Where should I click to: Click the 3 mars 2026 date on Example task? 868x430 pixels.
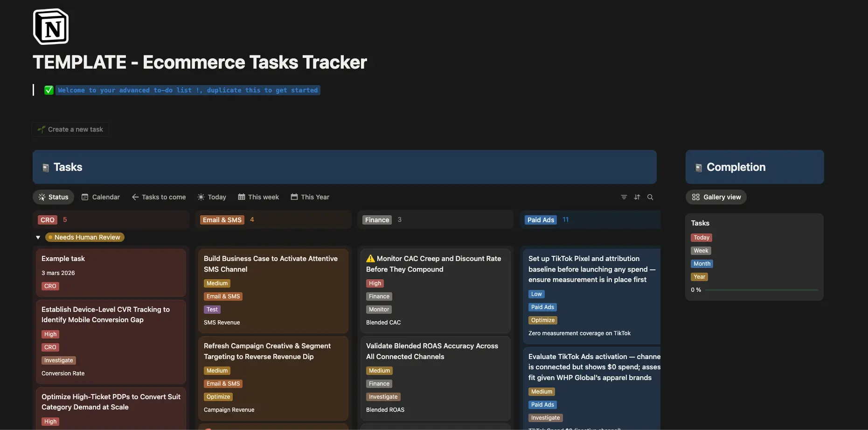(x=58, y=273)
